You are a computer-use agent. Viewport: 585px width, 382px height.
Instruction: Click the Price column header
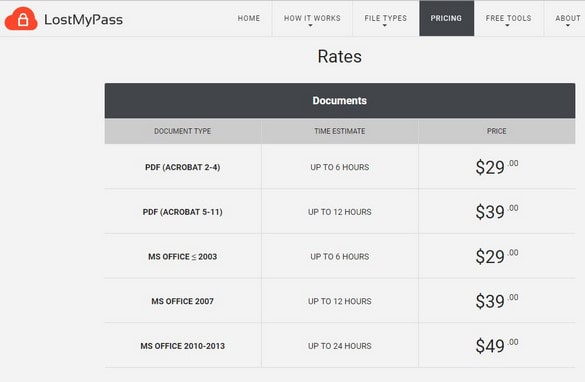point(497,131)
